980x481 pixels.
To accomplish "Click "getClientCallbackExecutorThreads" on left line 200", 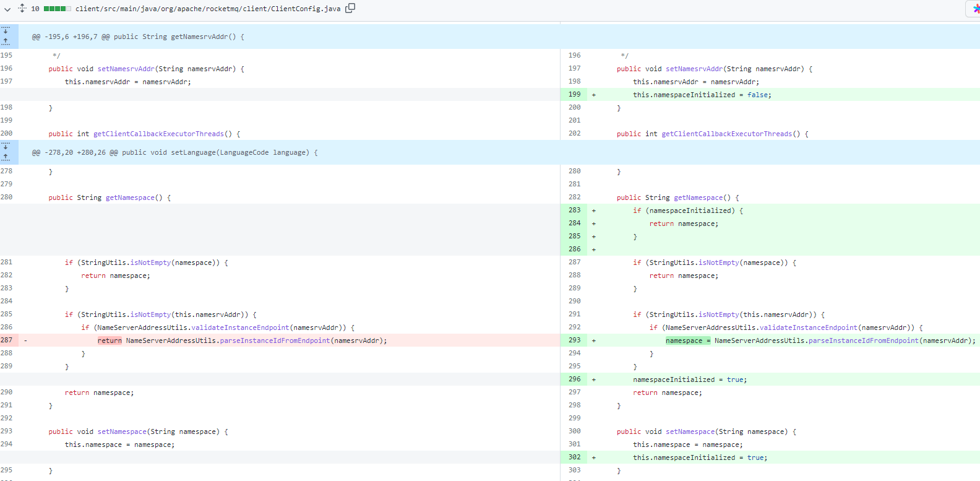I will click(x=158, y=134).
